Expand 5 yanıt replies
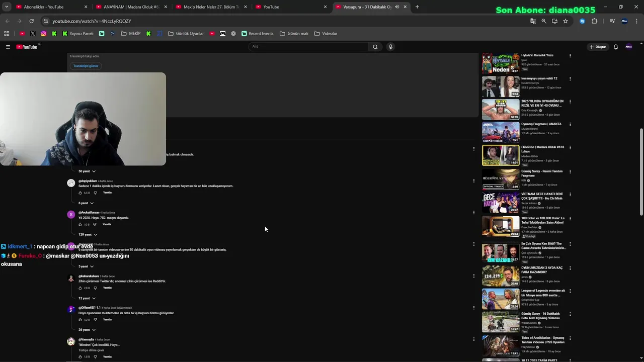Viewport: 644px width, 362px height. (x=86, y=266)
